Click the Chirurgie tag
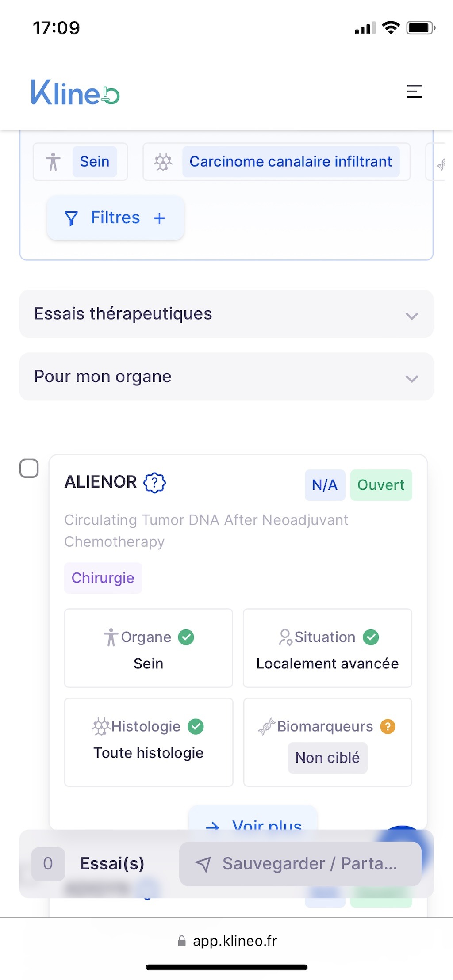453x980 pixels. (103, 578)
